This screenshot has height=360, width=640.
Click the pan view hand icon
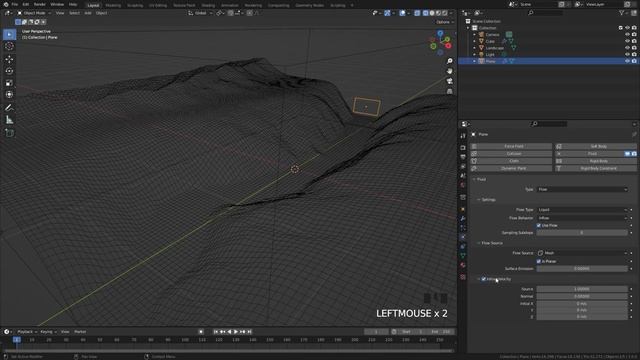(x=449, y=71)
